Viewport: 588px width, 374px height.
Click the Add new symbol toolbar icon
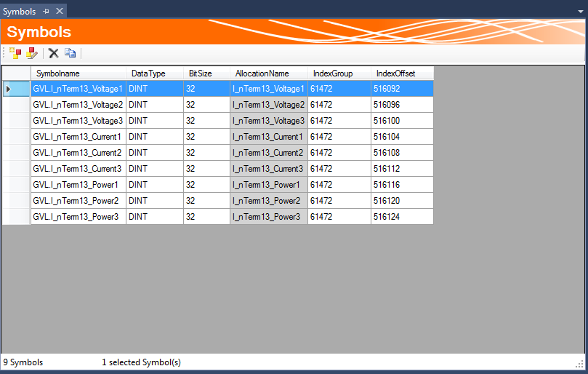pos(15,53)
